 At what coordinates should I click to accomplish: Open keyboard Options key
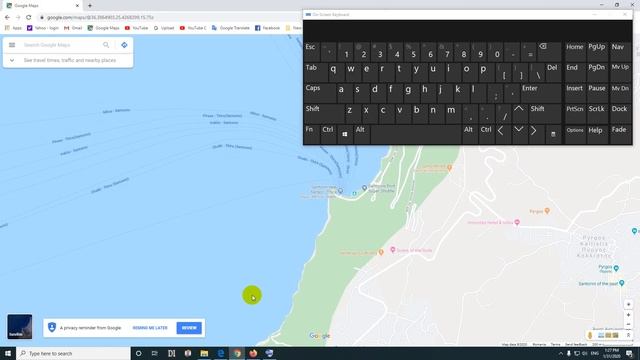click(x=575, y=134)
